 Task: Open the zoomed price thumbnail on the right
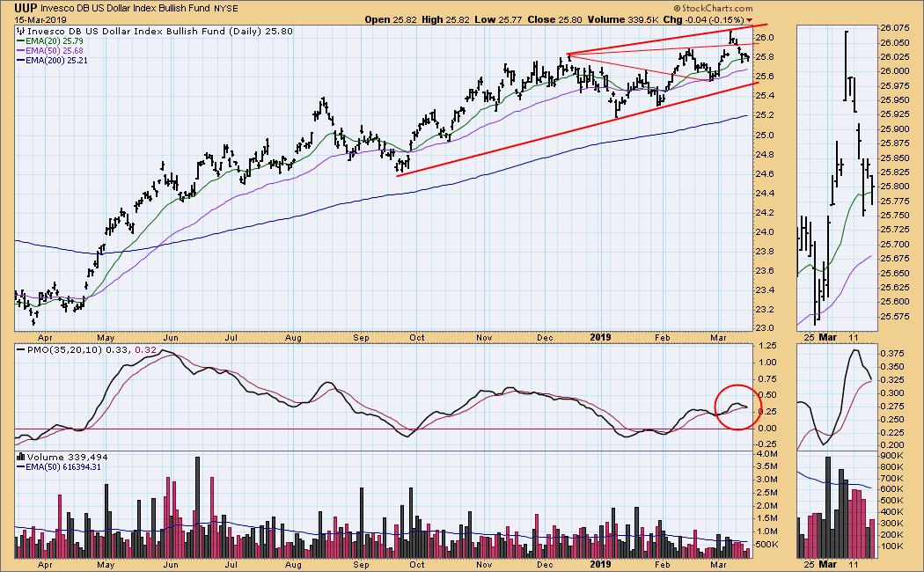pyautogui.click(x=836, y=176)
